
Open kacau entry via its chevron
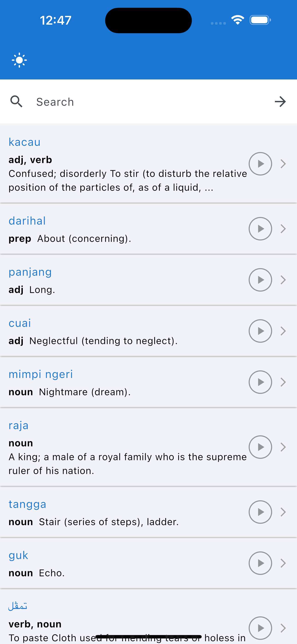coord(283,164)
